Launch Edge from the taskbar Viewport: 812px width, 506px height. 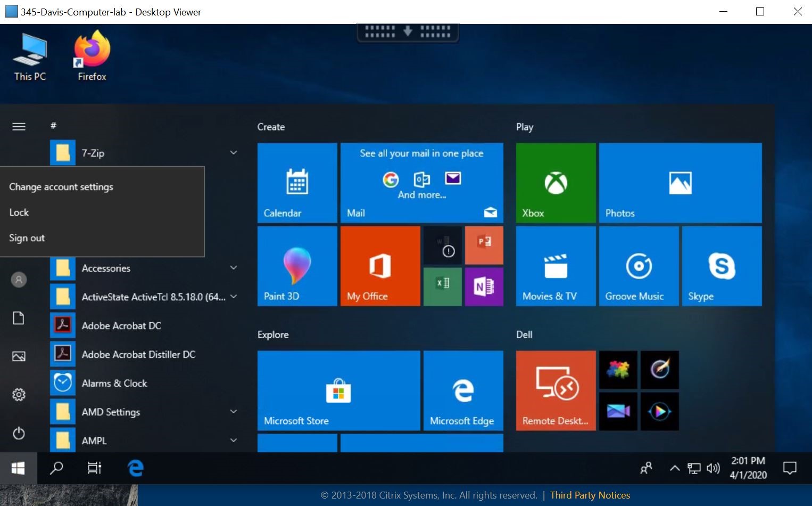pos(135,468)
